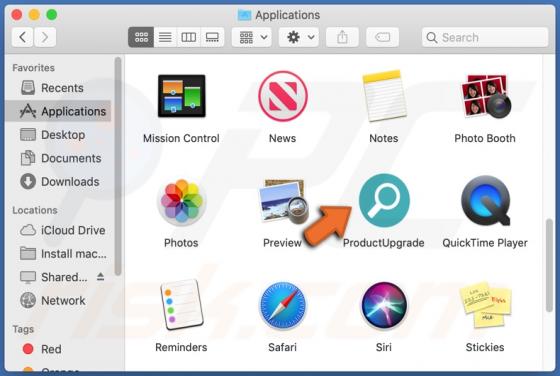Screen dimensions: 560x376
Task: Open the Reminders app icon
Action: (x=181, y=305)
